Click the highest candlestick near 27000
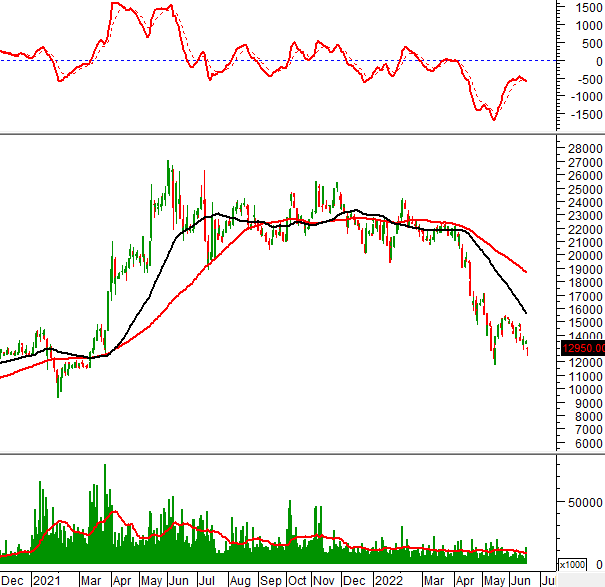605x587 pixels. [168, 165]
